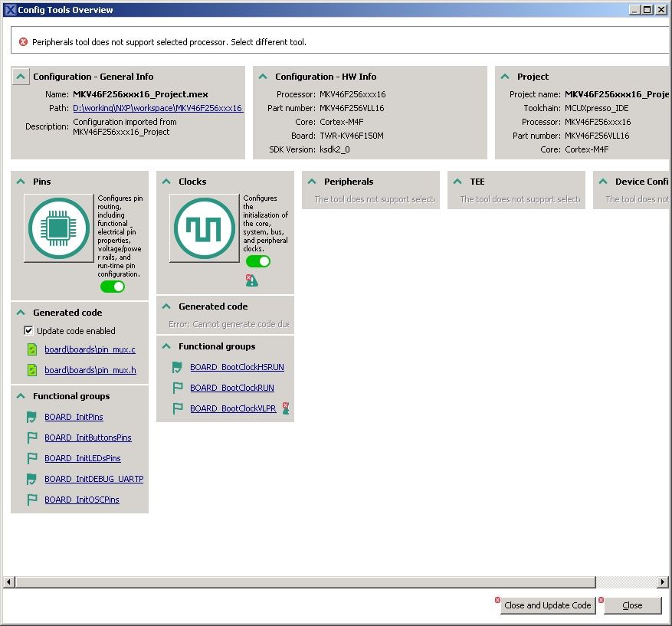672x626 pixels.
Task: Click Cortex-M4F core value in HW Info
Action: (342, 122)
